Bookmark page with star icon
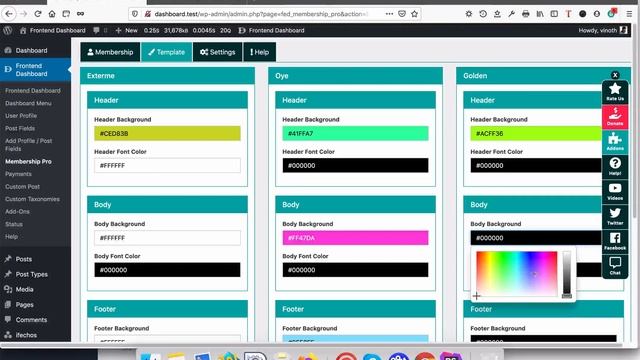Screen dimensions: 640x360 414,14
